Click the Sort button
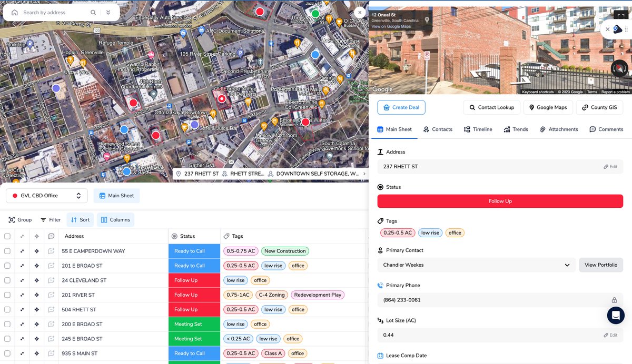632x364 pixels. click(80, 220)
